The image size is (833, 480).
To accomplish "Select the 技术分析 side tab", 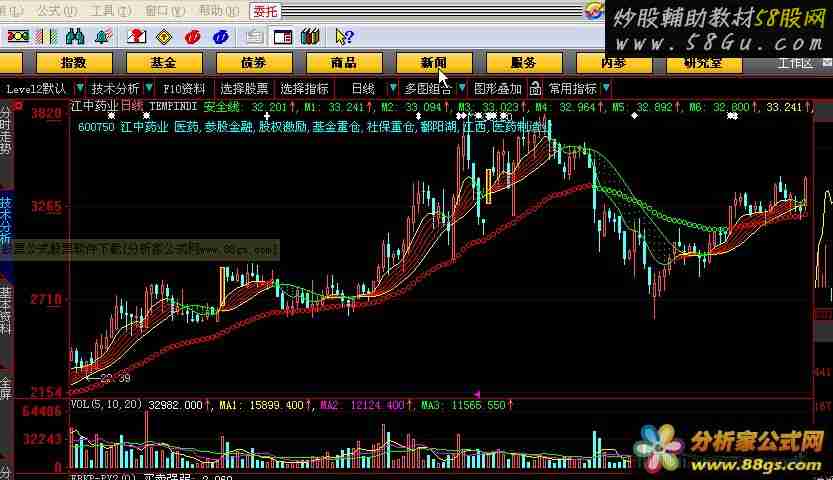I will pos(5,221).
